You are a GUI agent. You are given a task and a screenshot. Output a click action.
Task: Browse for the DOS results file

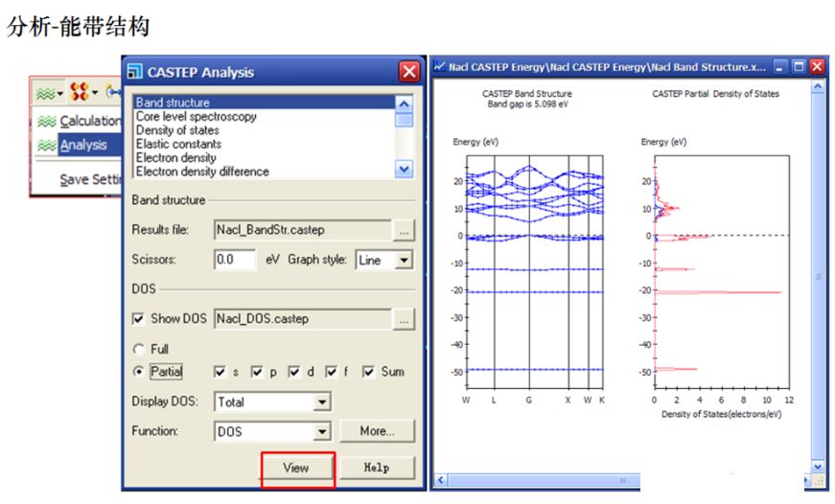click(x=404, y=319)
